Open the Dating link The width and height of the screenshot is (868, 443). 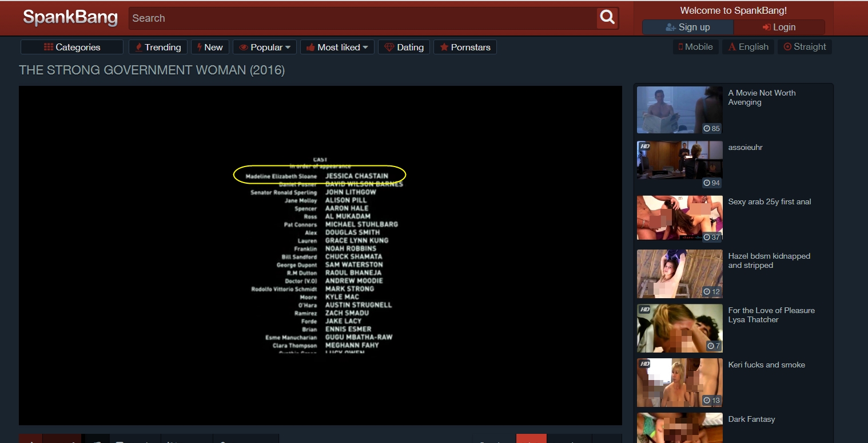pos(404,47)
